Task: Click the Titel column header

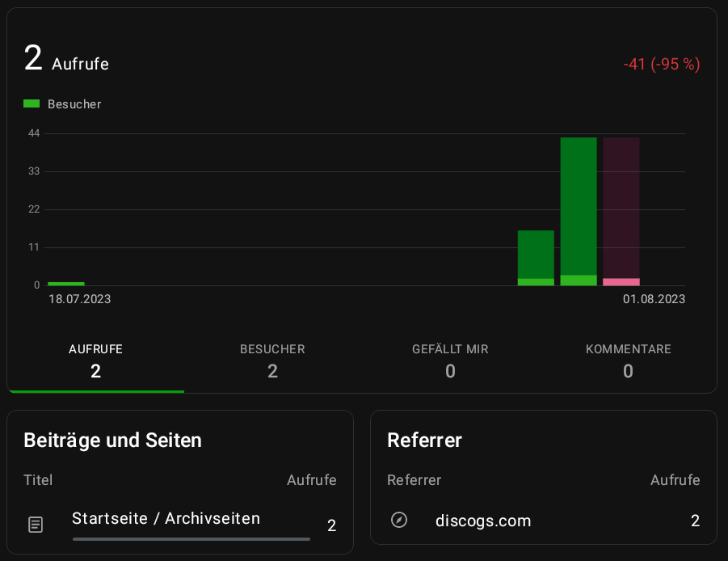Action: (x=38, y=480)
